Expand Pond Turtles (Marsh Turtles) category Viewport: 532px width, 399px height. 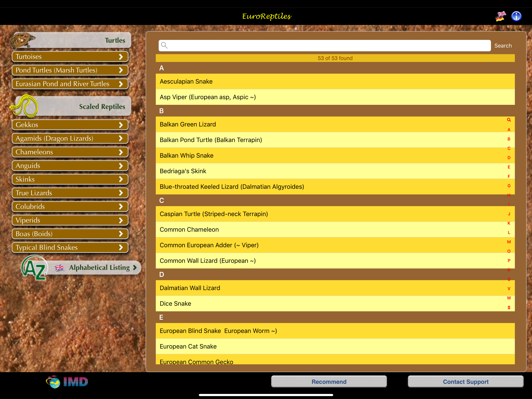(70, 70)
